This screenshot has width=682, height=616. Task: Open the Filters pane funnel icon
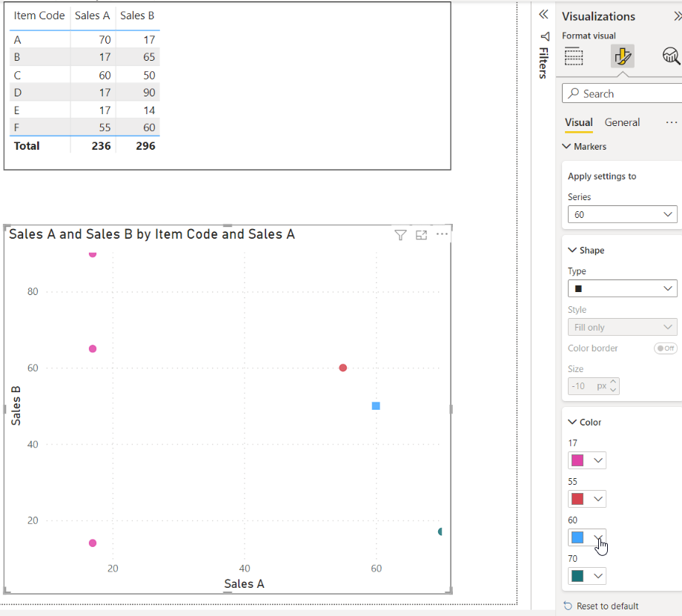(x=545, y=36)
